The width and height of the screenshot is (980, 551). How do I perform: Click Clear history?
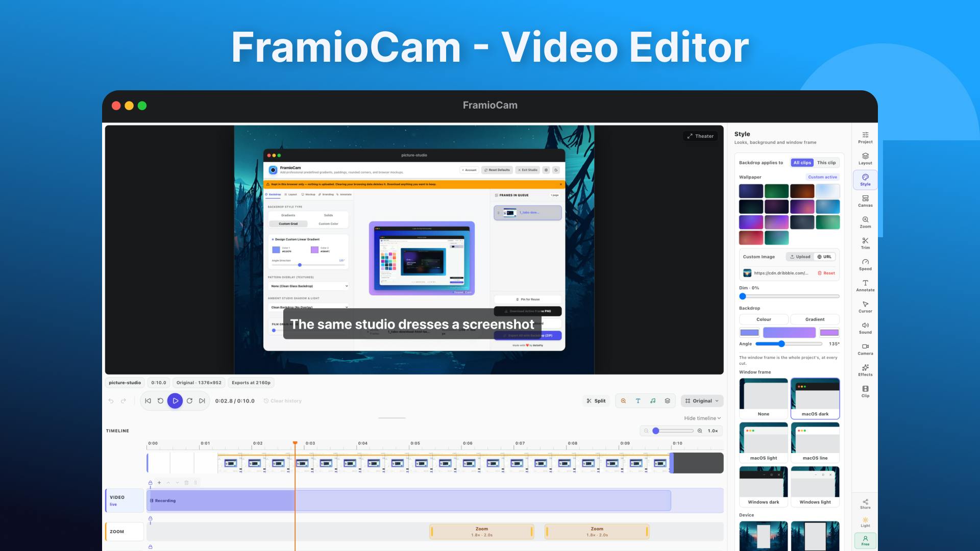point(282,401)
